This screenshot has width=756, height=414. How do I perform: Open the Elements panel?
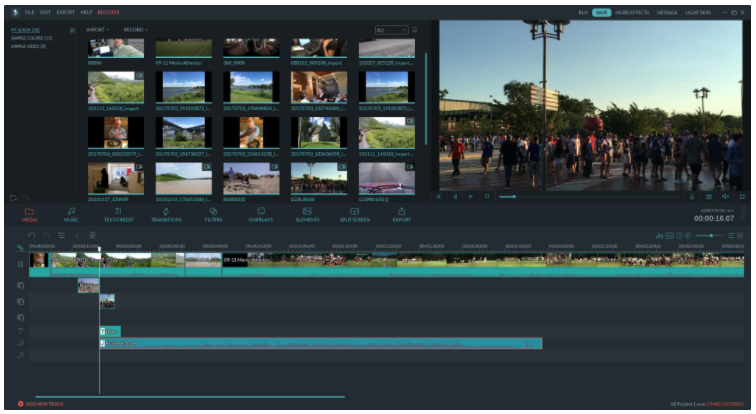tap(308, 213)
